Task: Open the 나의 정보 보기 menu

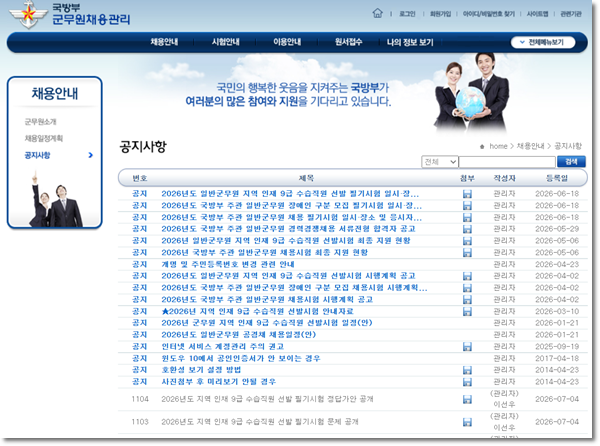Action: click(x=410, y=42)
